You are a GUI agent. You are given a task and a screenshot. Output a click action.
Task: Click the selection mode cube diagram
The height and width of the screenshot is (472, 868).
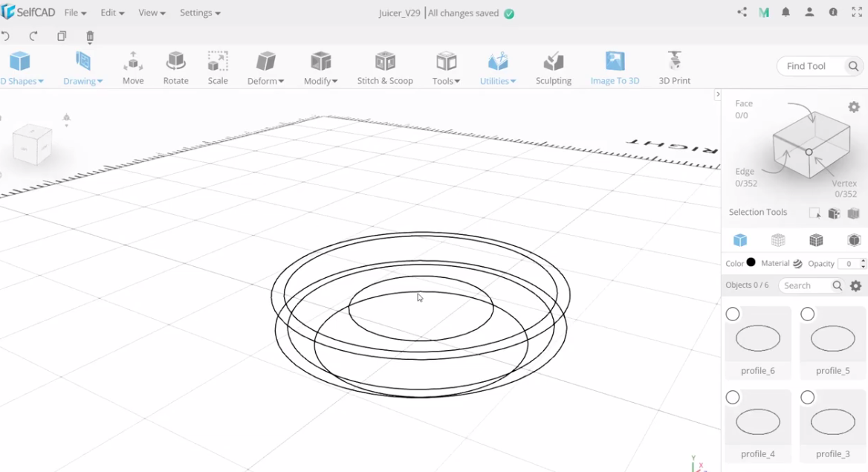[812, 145]
